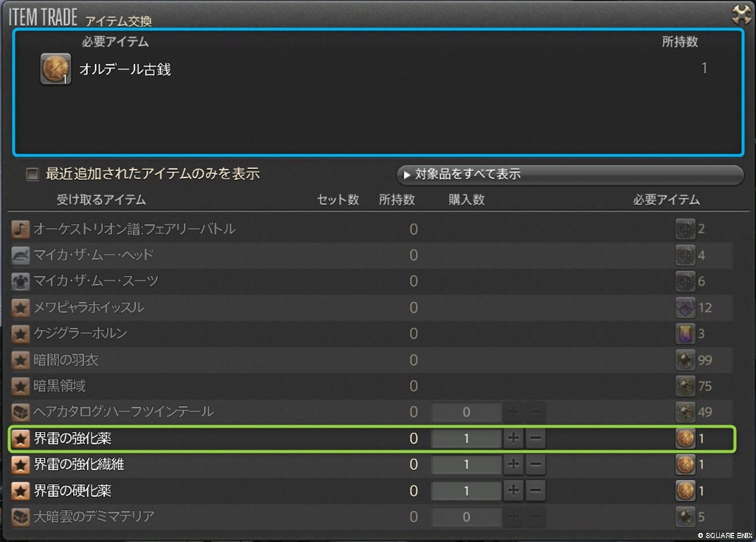Click helmet icon for マイカ・ザ・ムー・ヘッド
The image size is (756, 542).
pyautogui.click(x=20, y=255)
